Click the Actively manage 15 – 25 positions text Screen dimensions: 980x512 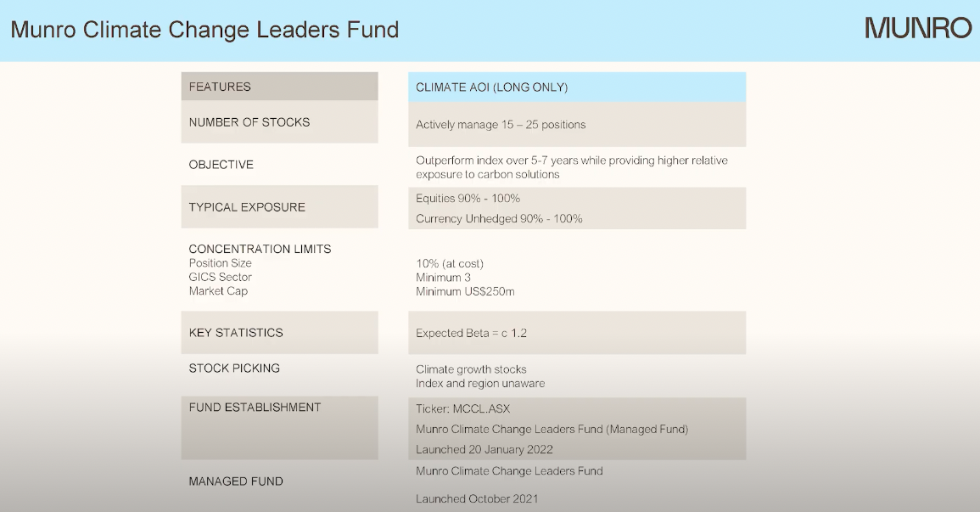coord(501,125)
